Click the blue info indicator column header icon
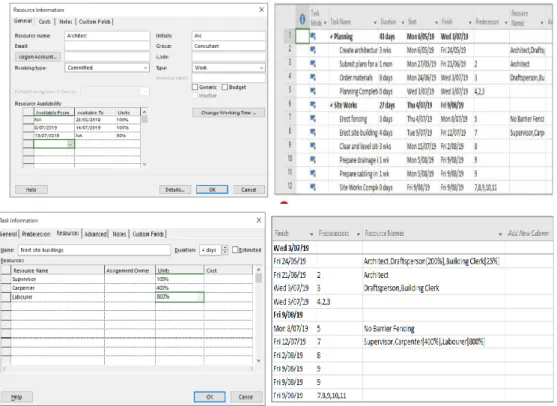 tap(302, 19)
